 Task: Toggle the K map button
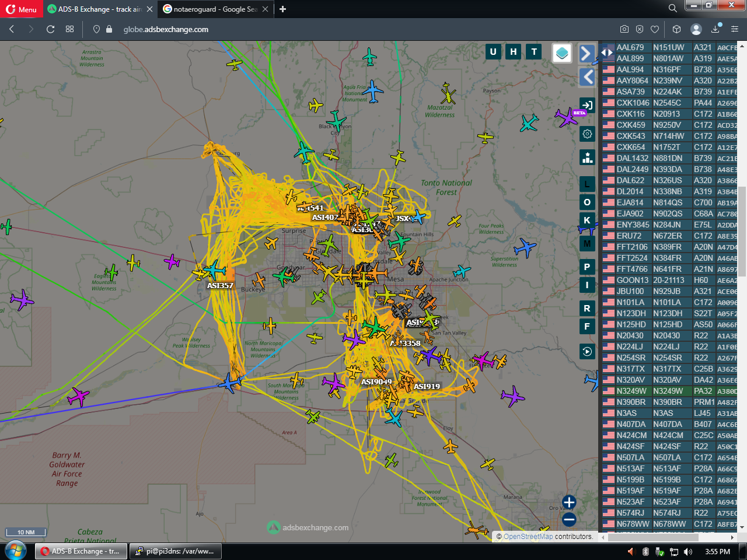click(x=587, y=220)
